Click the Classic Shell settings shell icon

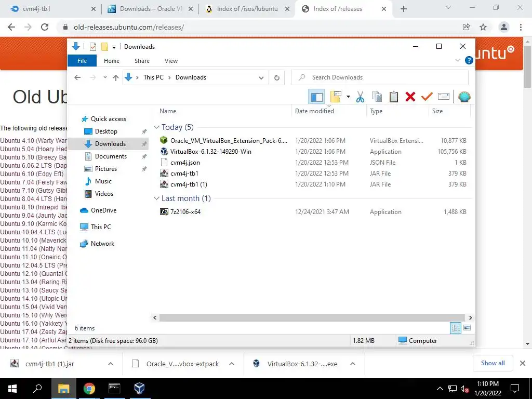tap(464, 97)
